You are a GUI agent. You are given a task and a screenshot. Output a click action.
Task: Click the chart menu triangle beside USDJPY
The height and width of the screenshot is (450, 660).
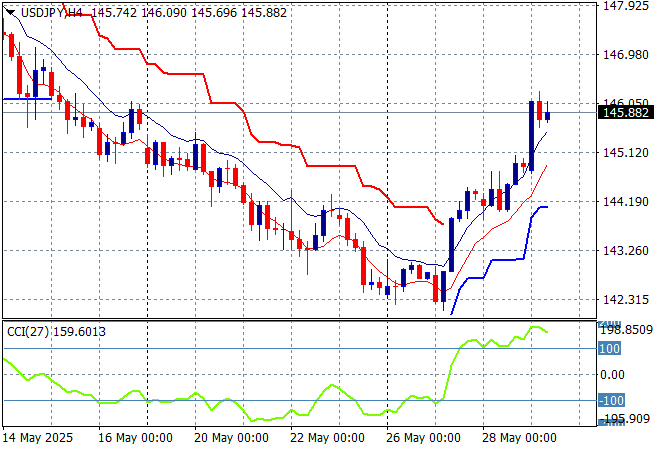(x=10, y=13)
